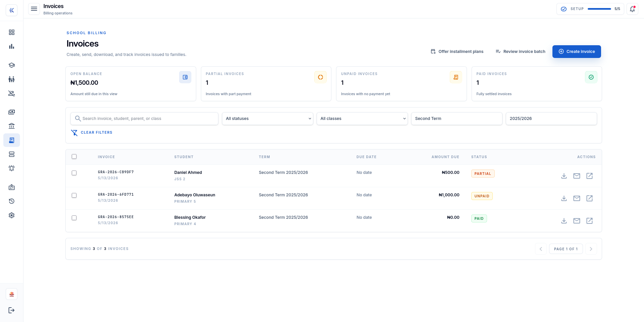Download invoice GRA-2026-6FD771

click(564, 198)
